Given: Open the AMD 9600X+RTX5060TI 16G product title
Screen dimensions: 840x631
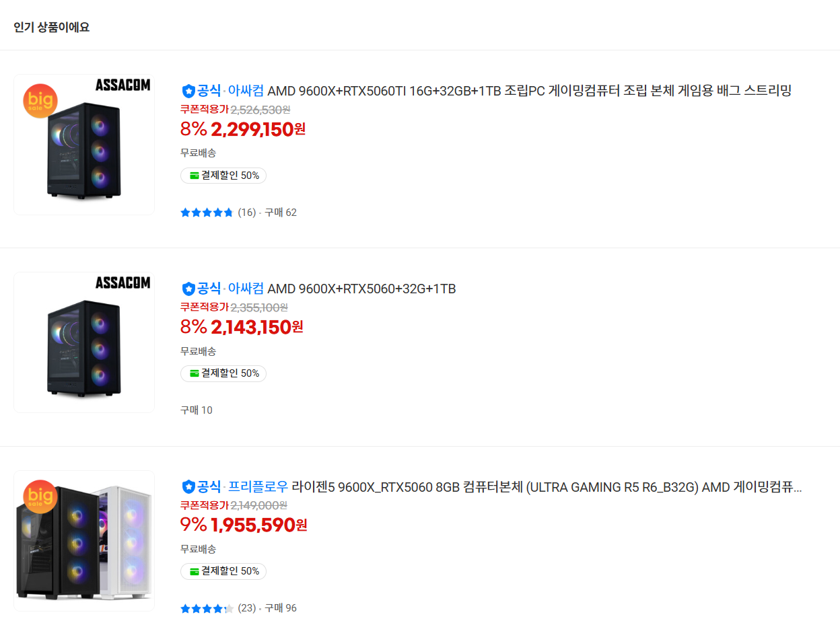Looking at the screenshot, I should point(529,91).
